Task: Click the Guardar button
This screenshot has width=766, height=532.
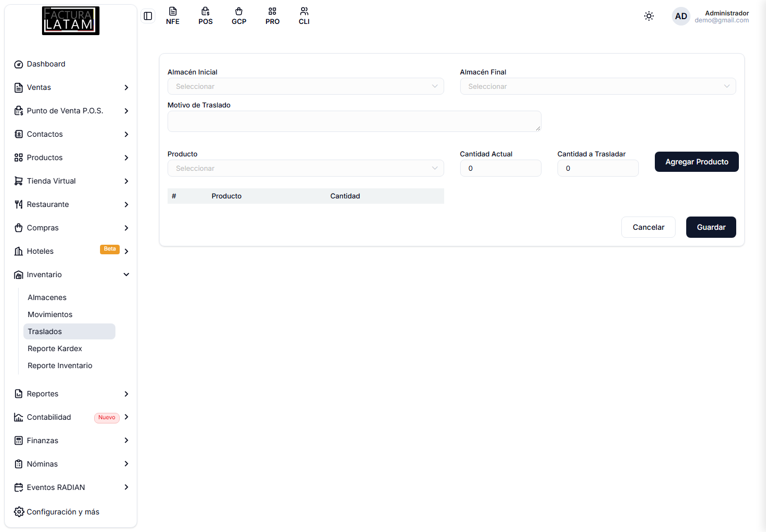Action: point(711,227)
